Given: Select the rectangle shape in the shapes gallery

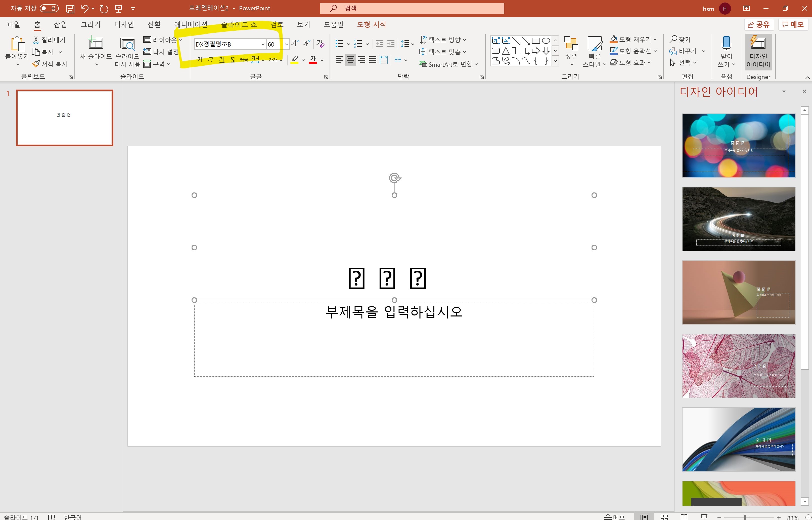Looking at the screenshot, I should (x=536, y=41).
